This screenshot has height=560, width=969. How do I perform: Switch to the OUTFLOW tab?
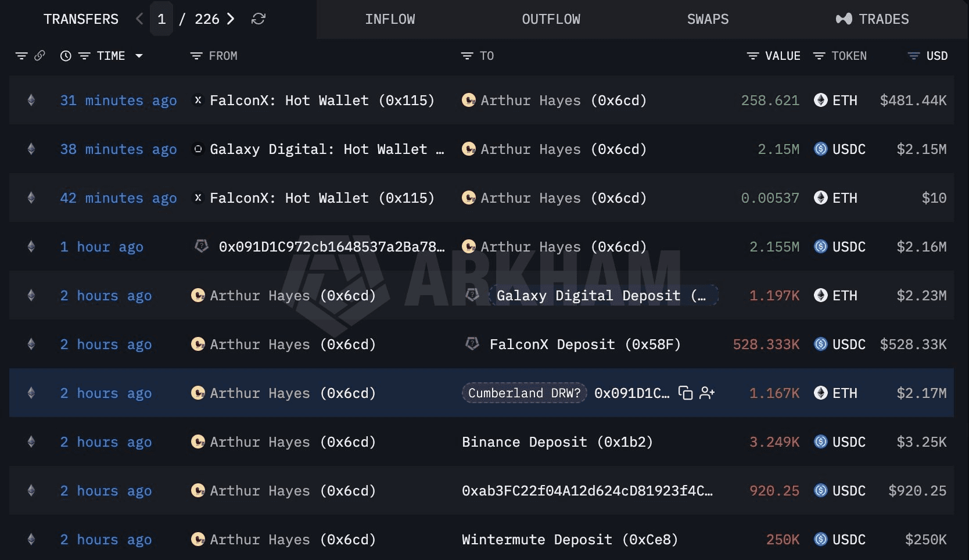coord(551,19)
